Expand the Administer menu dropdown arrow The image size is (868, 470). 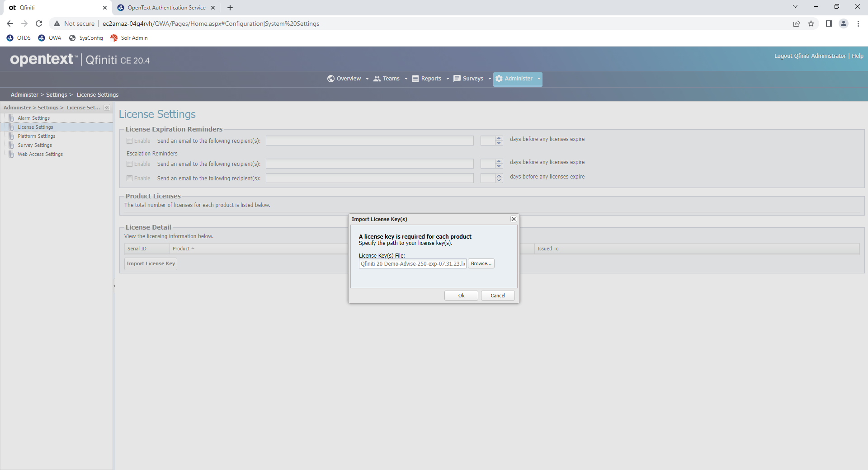coord(538,79)
